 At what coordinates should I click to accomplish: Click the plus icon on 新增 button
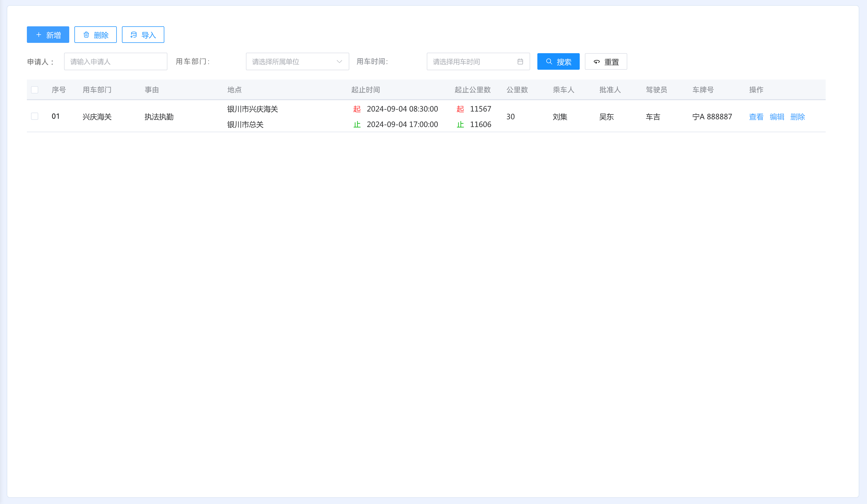(38, 35)
